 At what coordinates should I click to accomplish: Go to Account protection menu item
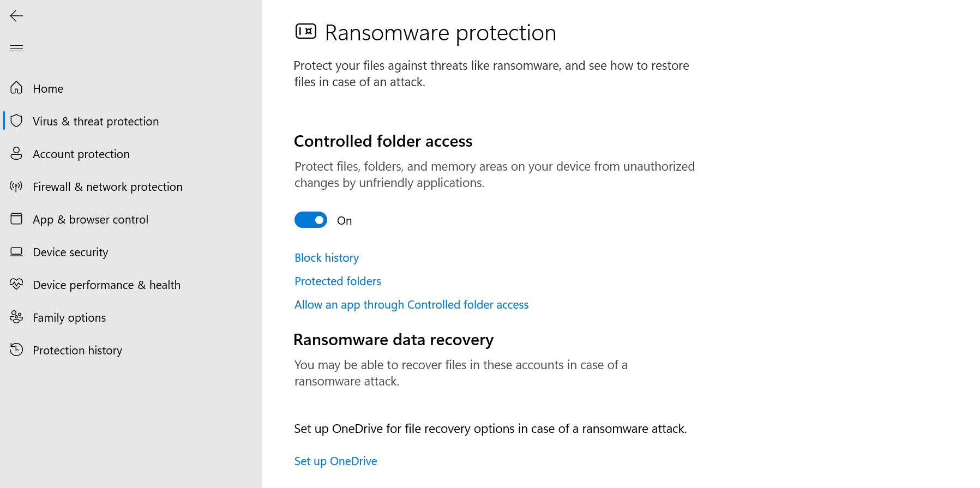click(81, 154)
